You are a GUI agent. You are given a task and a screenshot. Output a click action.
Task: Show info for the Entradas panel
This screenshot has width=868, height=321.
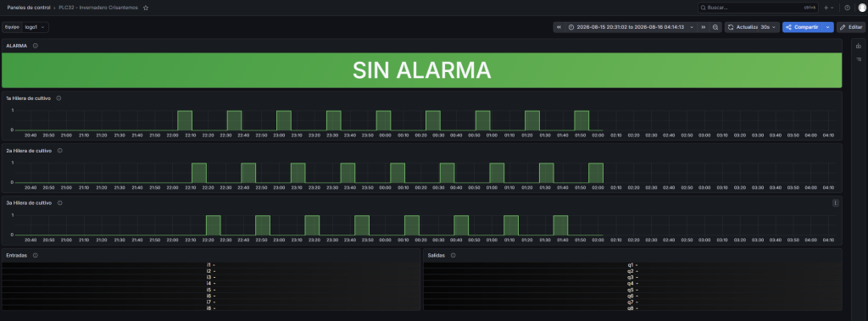pyautogui.click(x=36, y=255)
